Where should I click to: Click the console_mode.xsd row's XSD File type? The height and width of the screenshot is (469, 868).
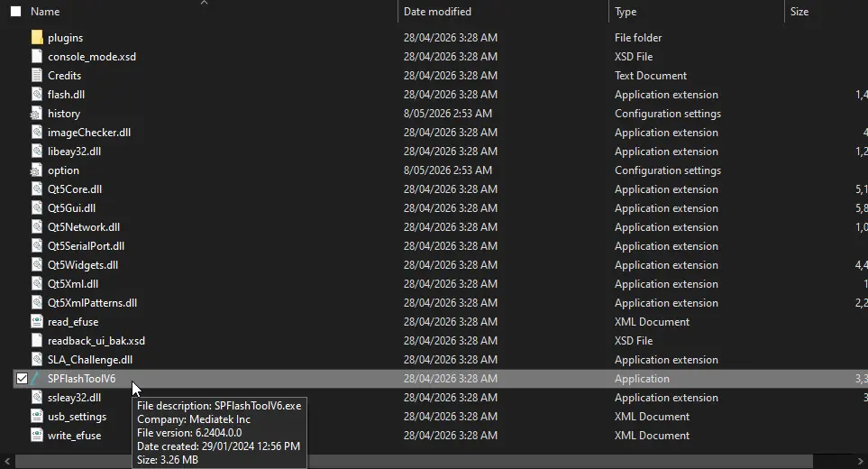(x=634, y=57)
